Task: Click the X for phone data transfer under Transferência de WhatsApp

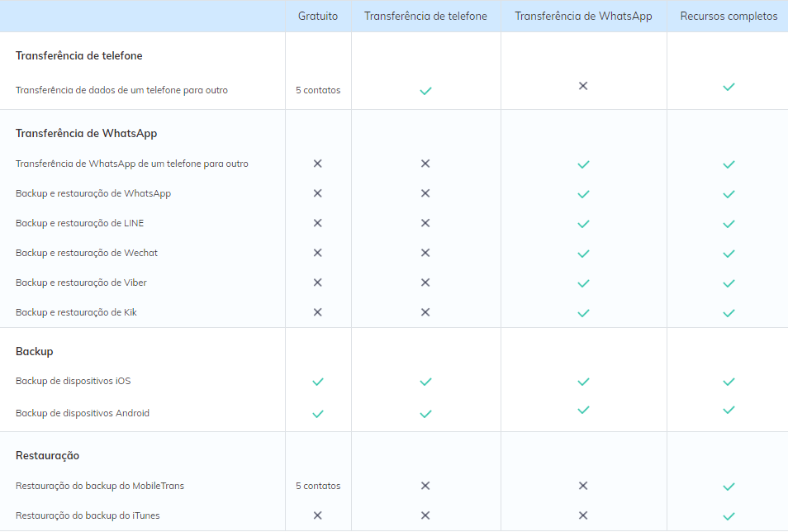Action: click(x=582, y=86)
